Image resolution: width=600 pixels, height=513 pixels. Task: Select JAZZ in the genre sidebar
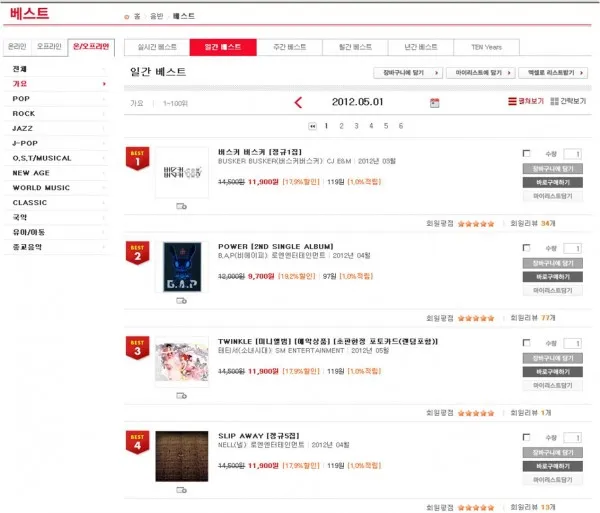pyautogui.click(x=23, y=129)
